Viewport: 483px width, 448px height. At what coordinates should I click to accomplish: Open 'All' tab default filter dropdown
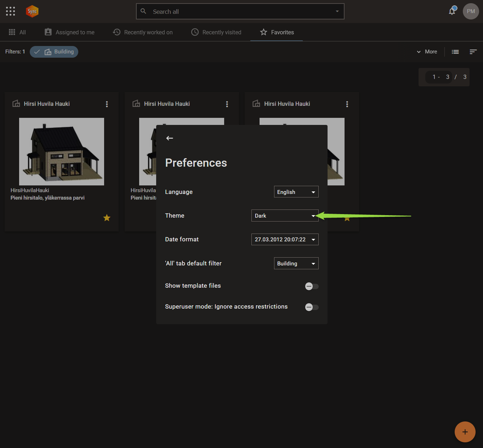296,263
